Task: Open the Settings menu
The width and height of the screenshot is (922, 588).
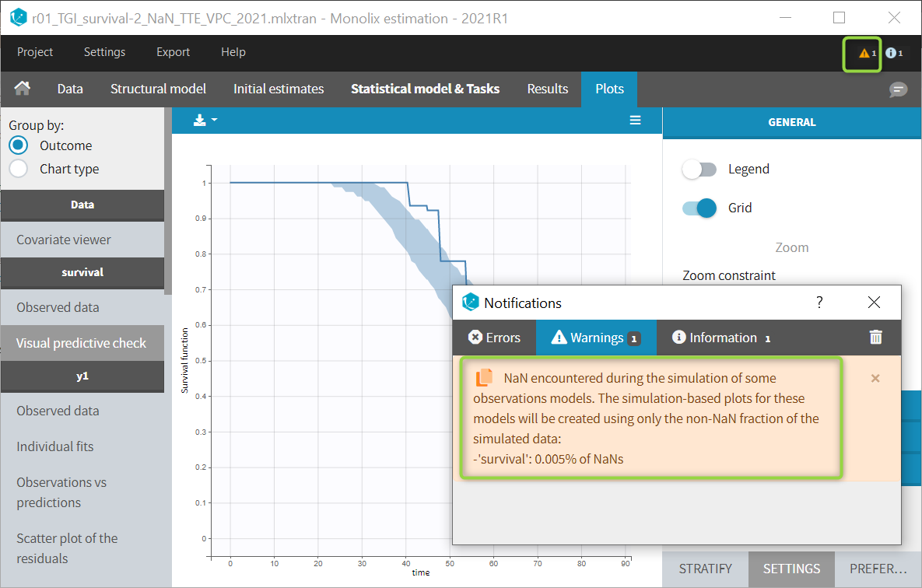Action: [104, 52]
